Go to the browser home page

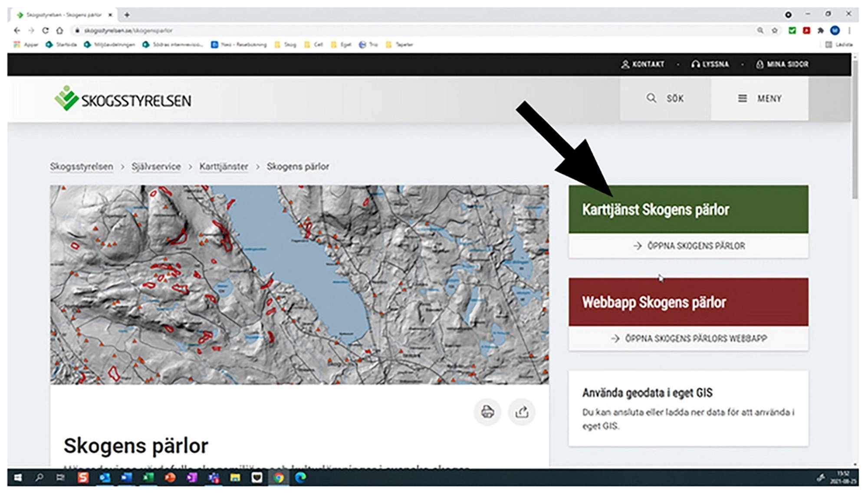[60, 30]
